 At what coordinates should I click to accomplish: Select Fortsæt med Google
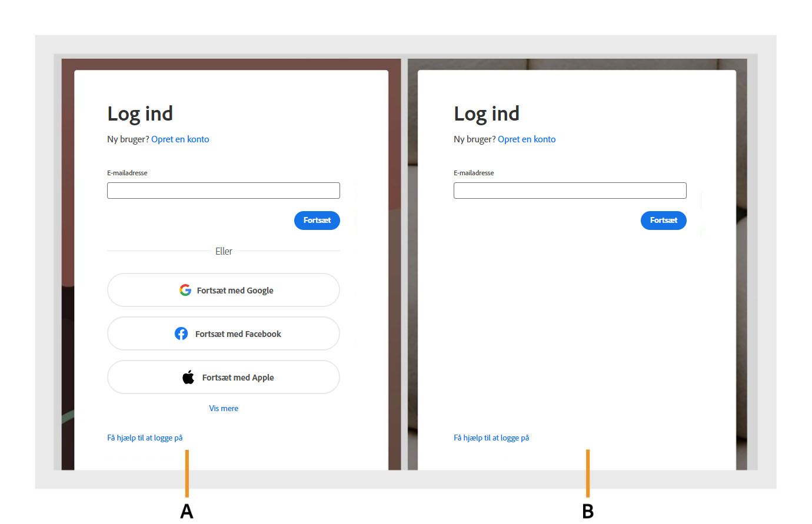224,290
